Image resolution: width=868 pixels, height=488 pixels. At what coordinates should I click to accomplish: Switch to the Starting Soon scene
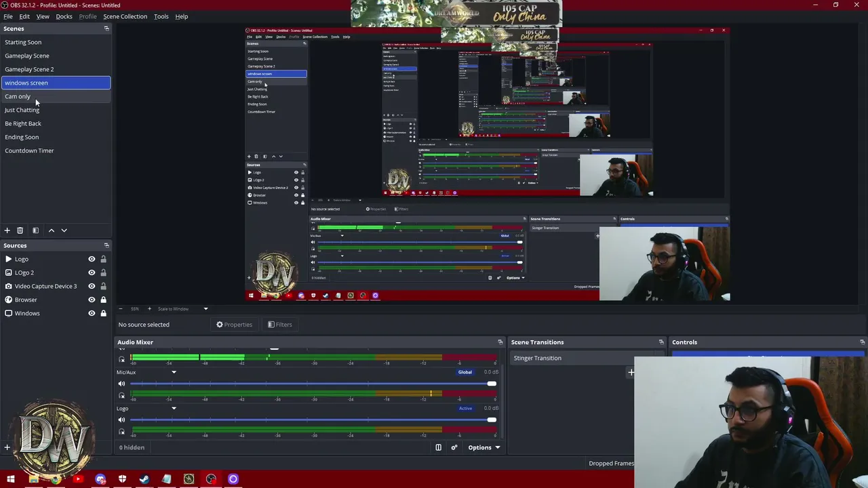tap(56, 42)
